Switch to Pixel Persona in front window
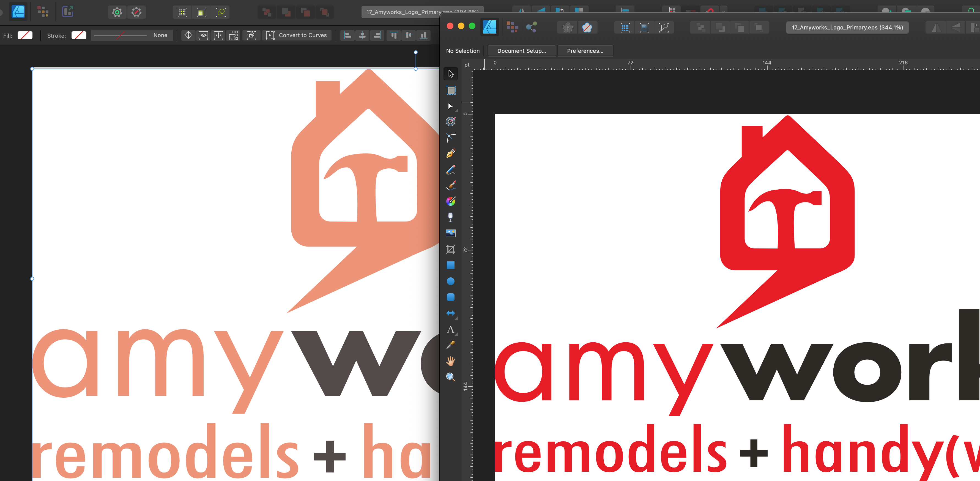 pos(512,28)
